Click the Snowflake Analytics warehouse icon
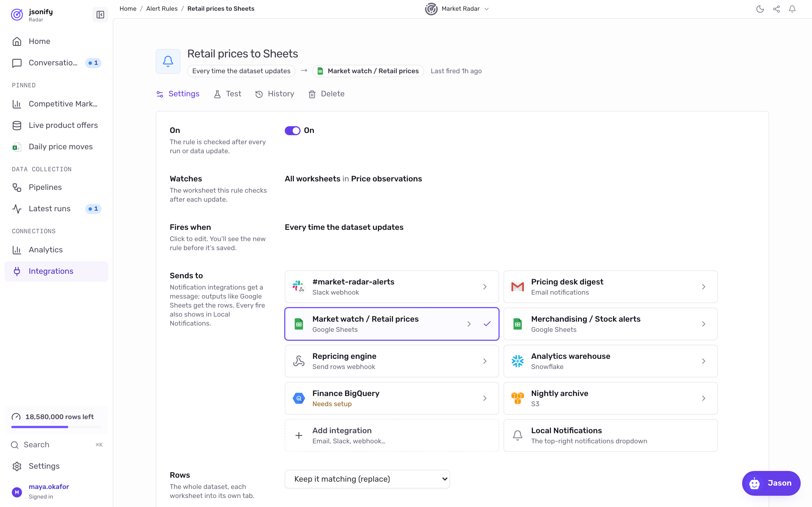This screenshot has height=507, width=812. pyautogui.click(x=517, y=361)
